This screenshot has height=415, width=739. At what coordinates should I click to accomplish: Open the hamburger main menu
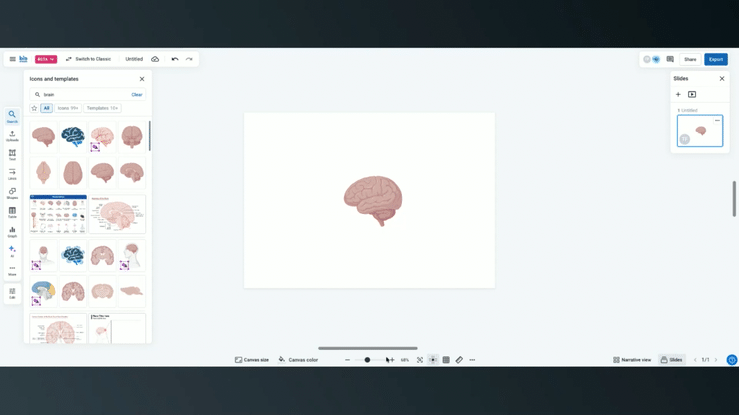12,59
